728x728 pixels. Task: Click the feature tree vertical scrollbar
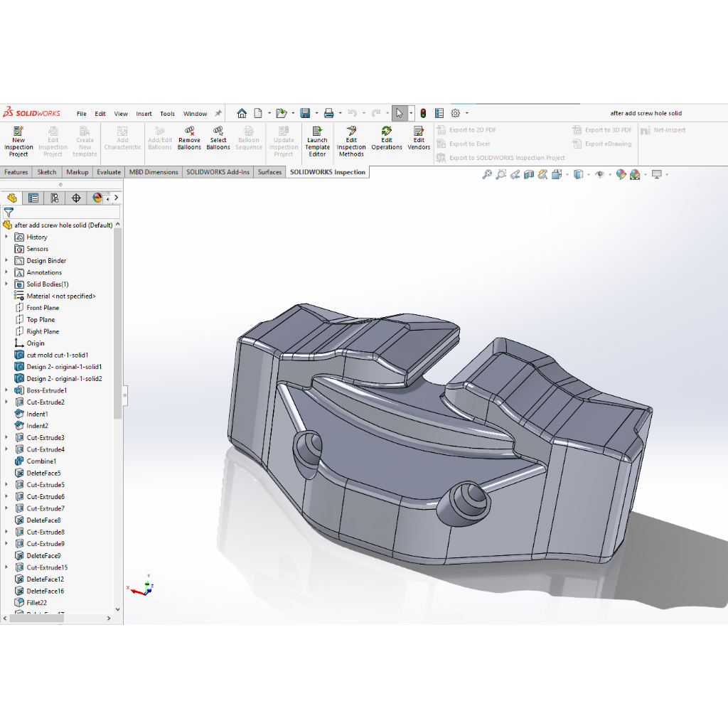pos(117,323)
